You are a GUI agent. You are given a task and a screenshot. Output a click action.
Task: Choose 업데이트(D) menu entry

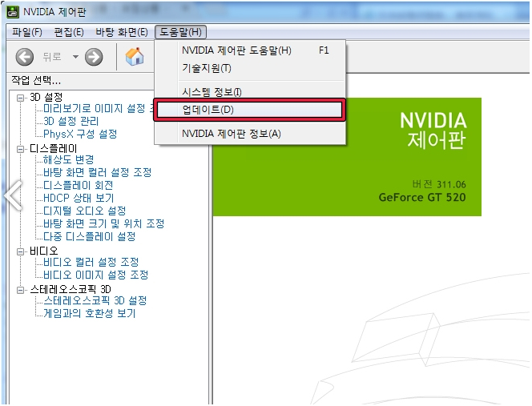pos(250,110)
